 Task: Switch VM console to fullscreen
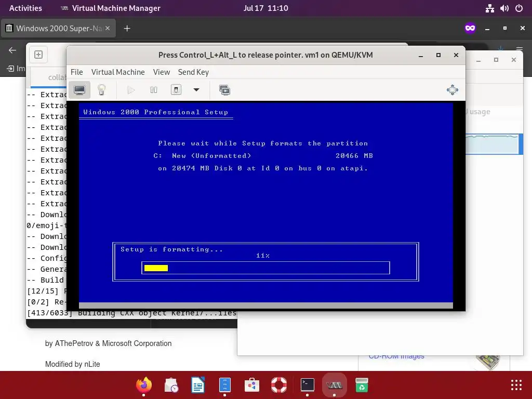coord(453,90)
